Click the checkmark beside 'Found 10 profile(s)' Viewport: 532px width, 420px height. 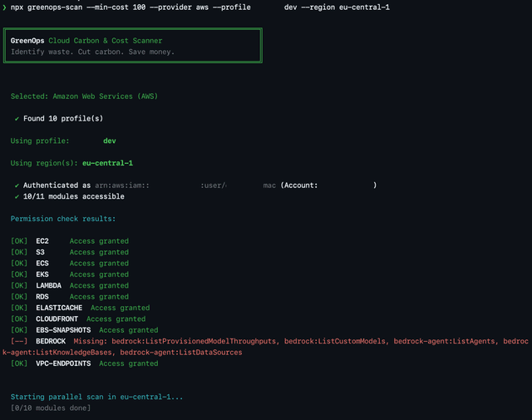[17, 118]
